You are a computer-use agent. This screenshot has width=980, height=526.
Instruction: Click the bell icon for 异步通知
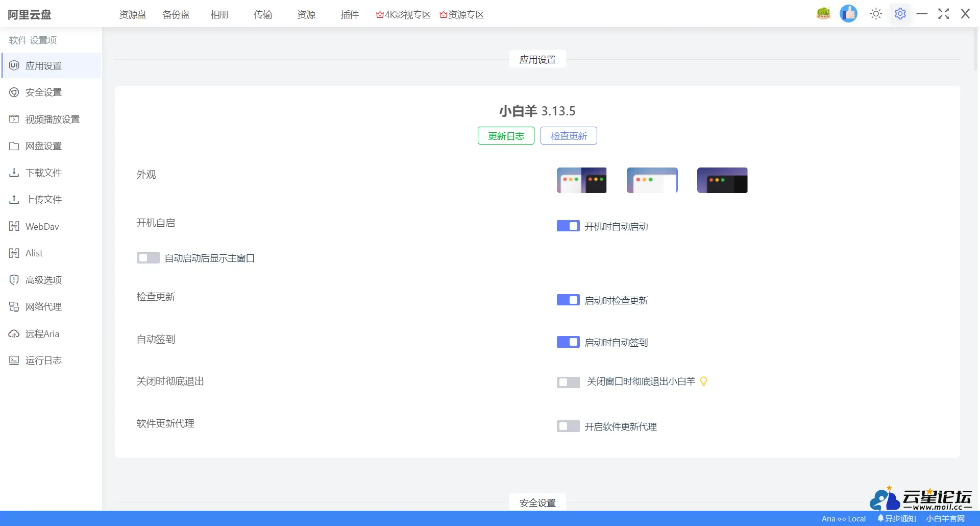880,518
